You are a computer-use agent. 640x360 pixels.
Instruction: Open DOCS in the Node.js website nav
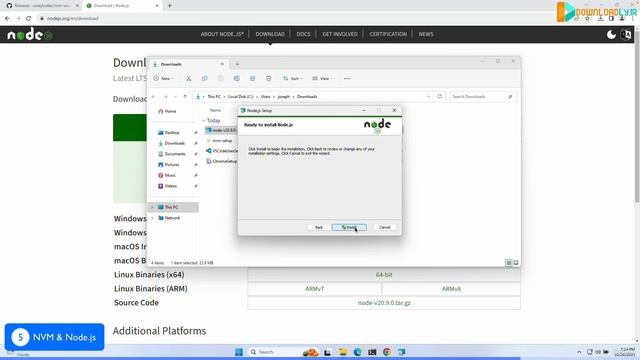click(x=303, y=34)
